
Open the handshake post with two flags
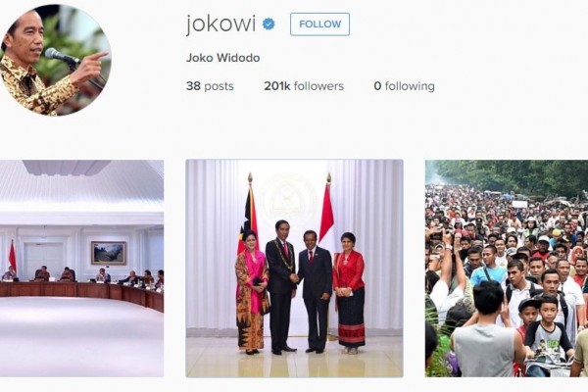294,269
